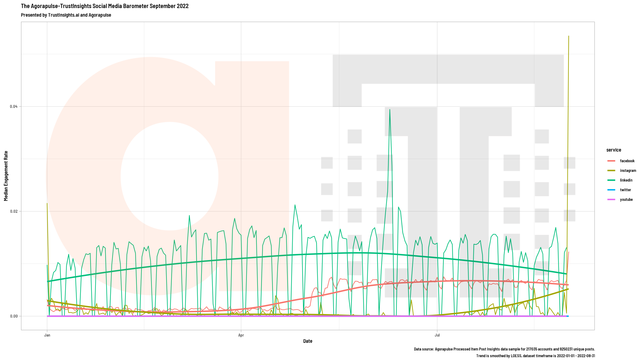
Task: Click the linkedin legend label
Action: tap(626, 180)
